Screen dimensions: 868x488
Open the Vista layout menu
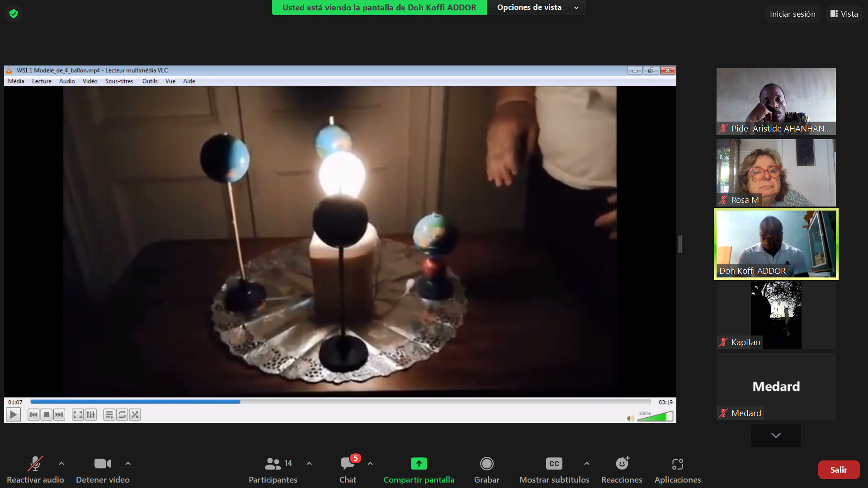(844, 14)
